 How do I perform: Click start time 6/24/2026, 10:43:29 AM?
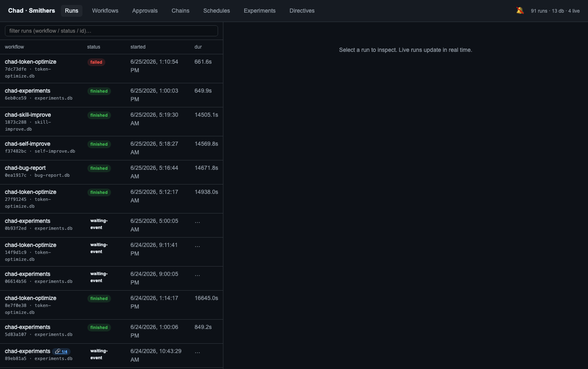click(156, 355)
